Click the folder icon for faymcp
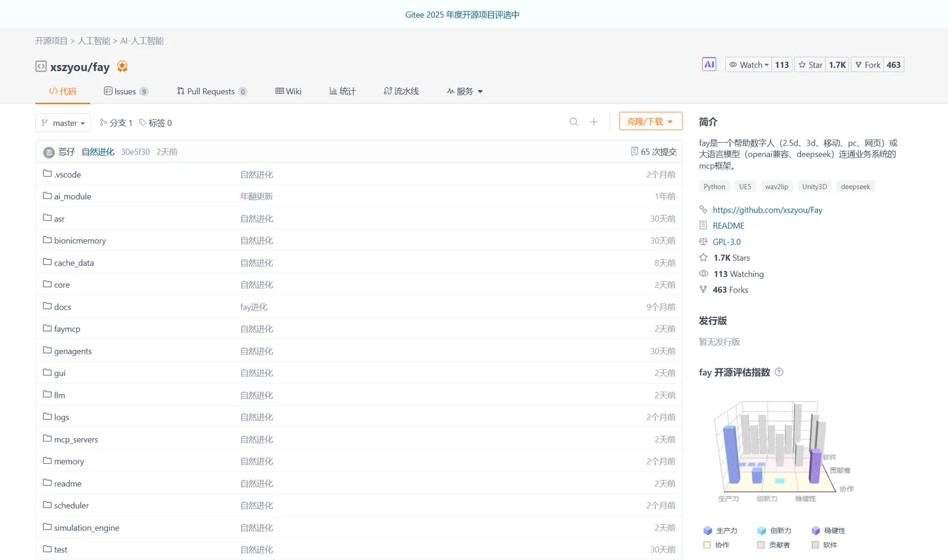Viewport: 948px width, 560px height. click(x=47, y=328)
